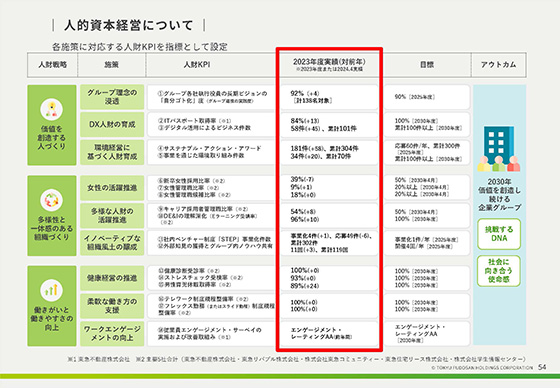Select the 施策 column header
The image size is (560, 388).
coord(111,65)
